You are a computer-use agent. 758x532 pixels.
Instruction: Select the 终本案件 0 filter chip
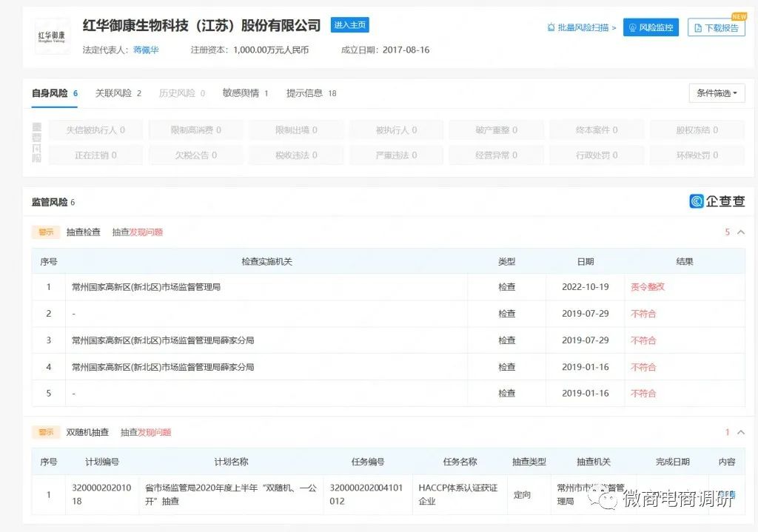597,130
